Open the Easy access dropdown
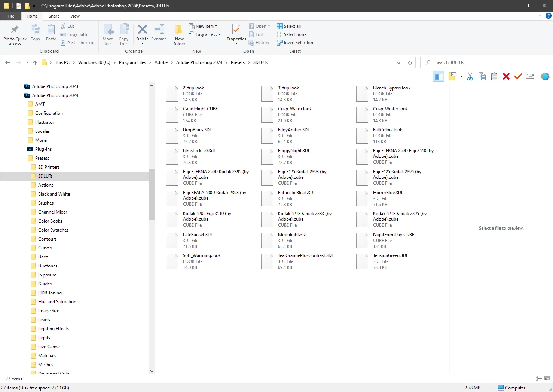This screenshot has height=392, width=553. [205, 34]
